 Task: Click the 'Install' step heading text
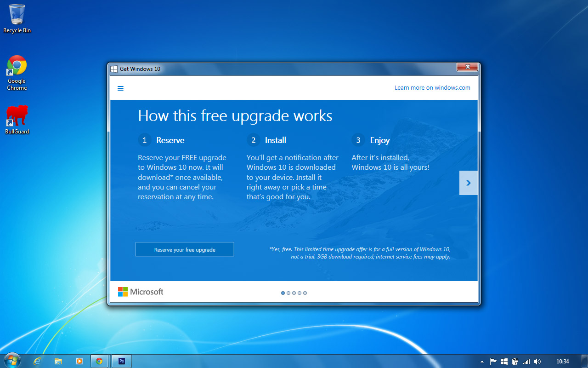click(x=276, y=140)
